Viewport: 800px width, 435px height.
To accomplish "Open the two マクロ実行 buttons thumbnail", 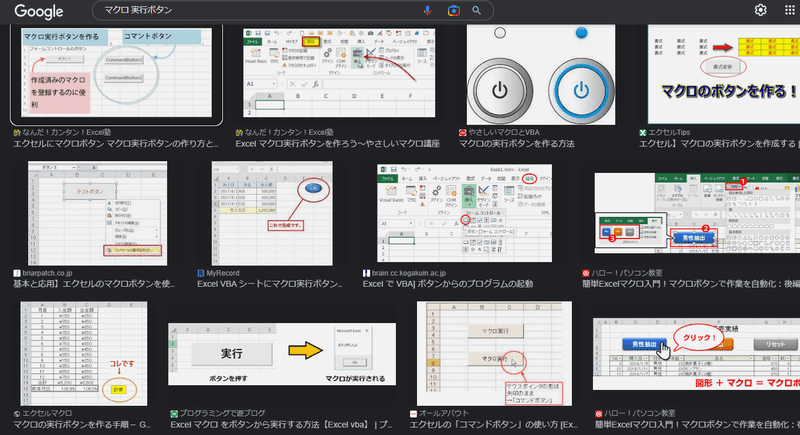I will tap(494, 353).
